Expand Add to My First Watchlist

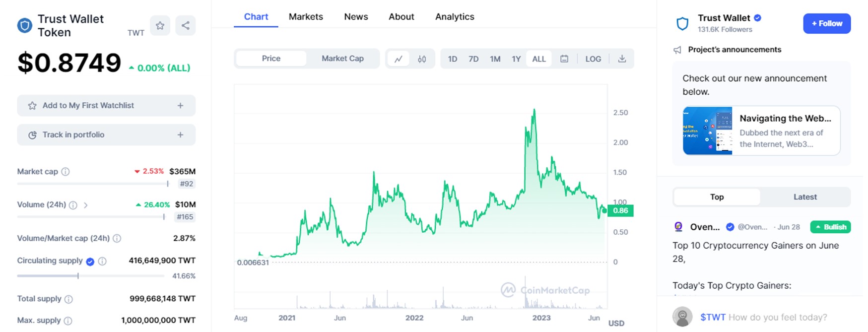coord(180,106)
